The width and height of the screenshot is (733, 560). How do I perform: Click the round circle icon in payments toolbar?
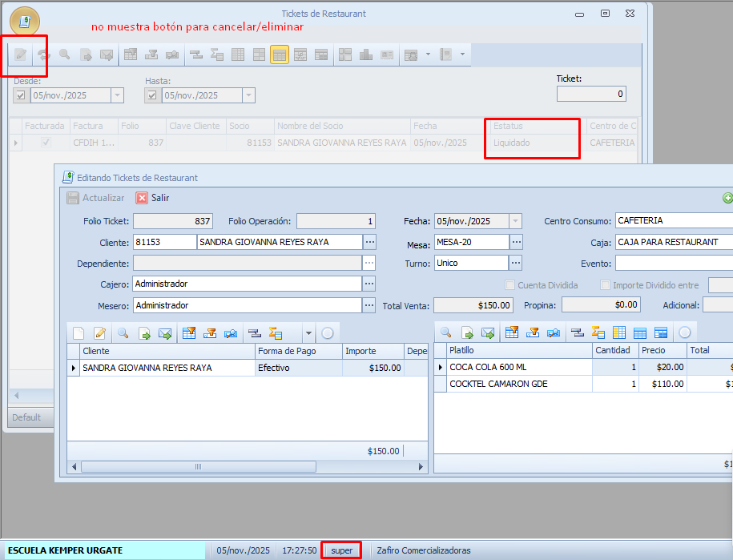[x=327, y=332]
